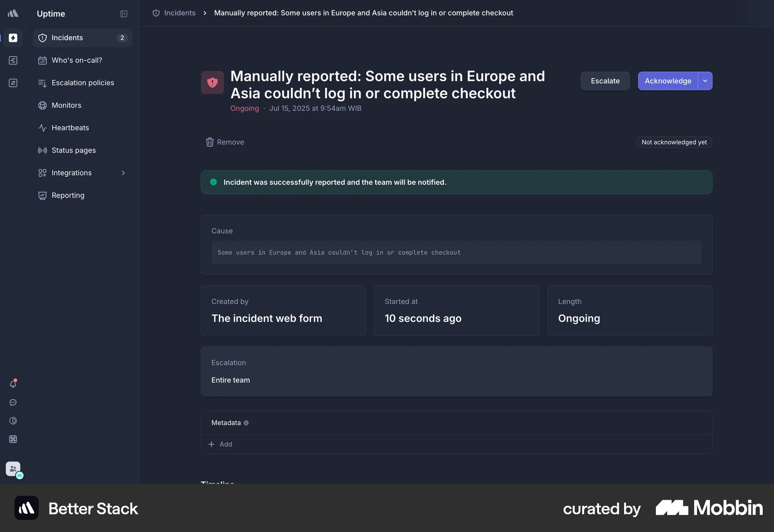Screen dimensions: 774x532
Task: Click the Escalate button
Action: pyautogui.click(x=605, y=81)
